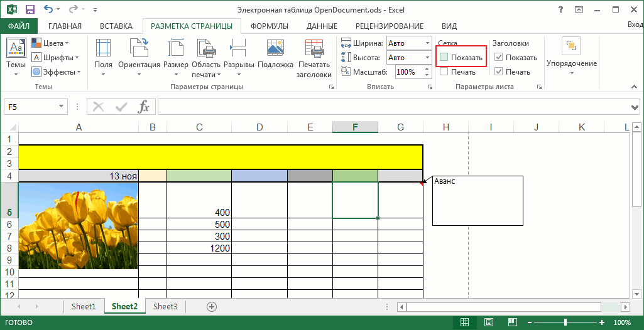Switch to the ФОРМУЛЫ ribbon tab
The height and width of the screenshot is (330, 644).
tap(269, 26)
